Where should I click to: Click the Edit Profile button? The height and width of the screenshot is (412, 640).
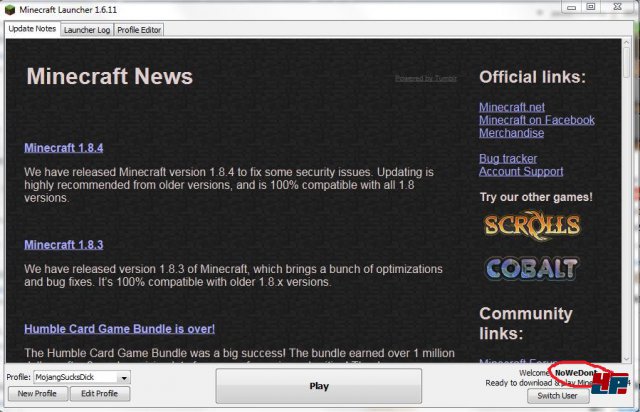tap(100, 394)
